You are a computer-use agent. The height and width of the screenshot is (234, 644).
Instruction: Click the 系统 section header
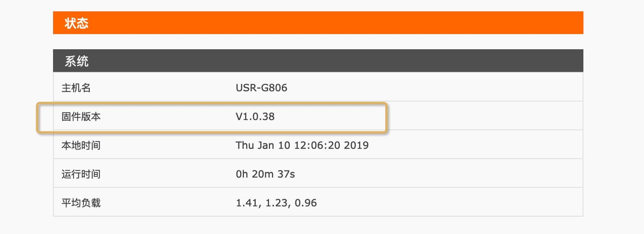tap(77, 61)
